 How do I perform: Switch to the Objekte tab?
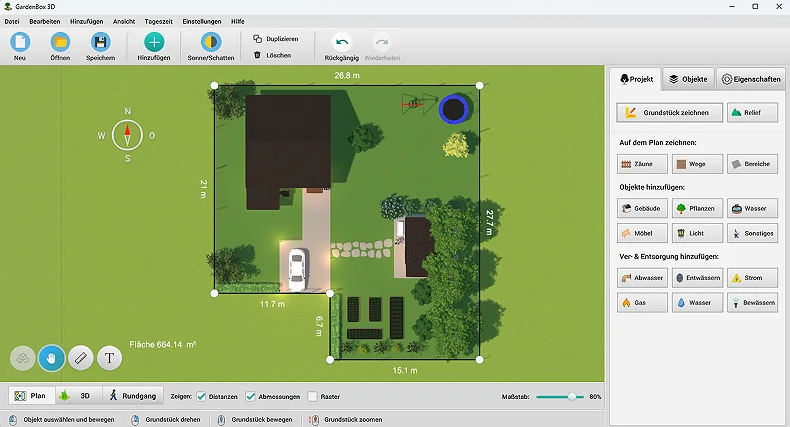click(688, 79)
